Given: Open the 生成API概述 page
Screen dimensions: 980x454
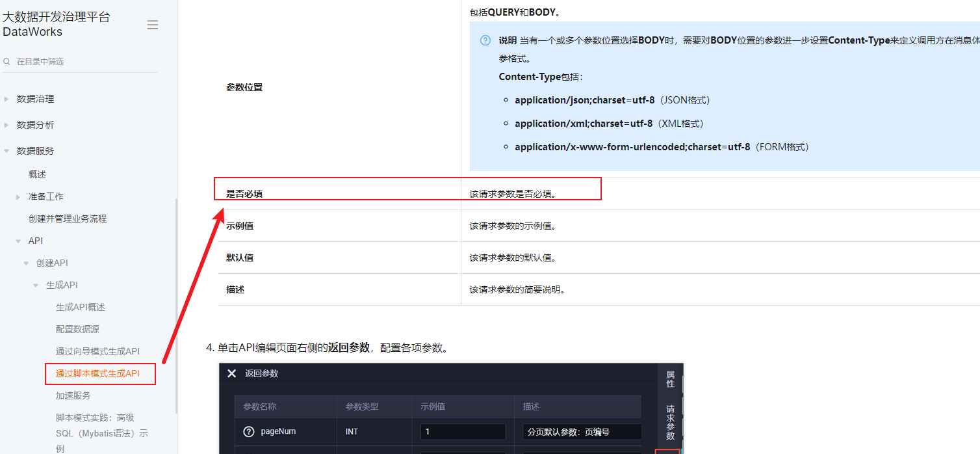Looking at the screenshot, I should (81, 307).
